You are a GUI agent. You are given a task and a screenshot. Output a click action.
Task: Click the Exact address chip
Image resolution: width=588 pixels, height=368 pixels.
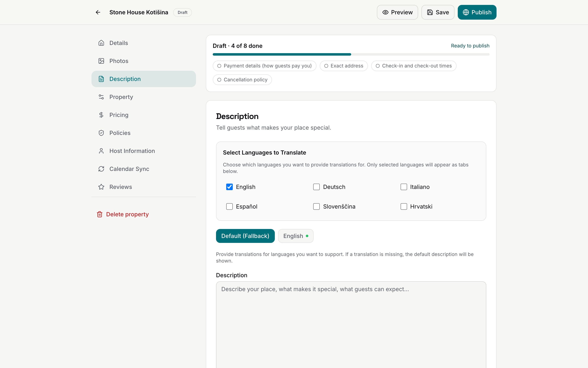click(344, 66)
